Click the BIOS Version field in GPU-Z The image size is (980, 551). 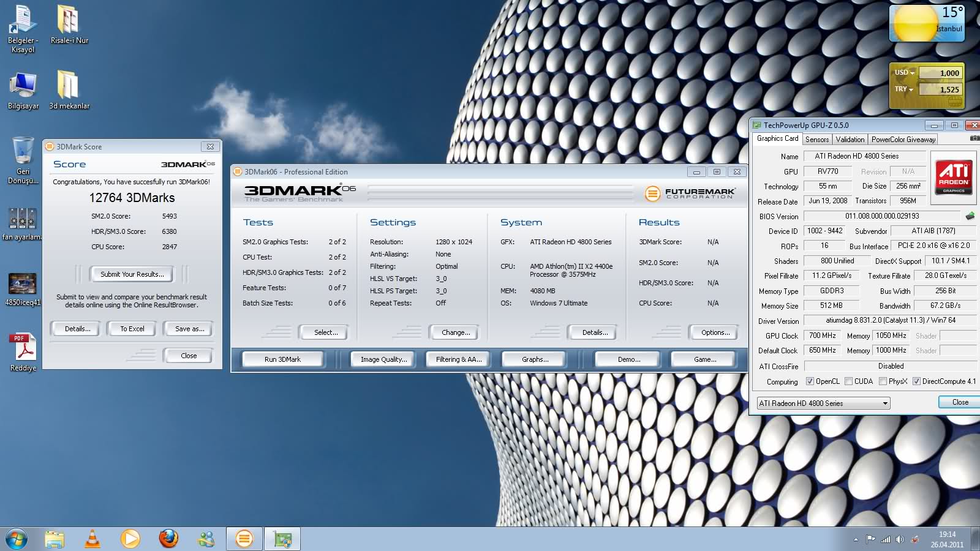882,216
